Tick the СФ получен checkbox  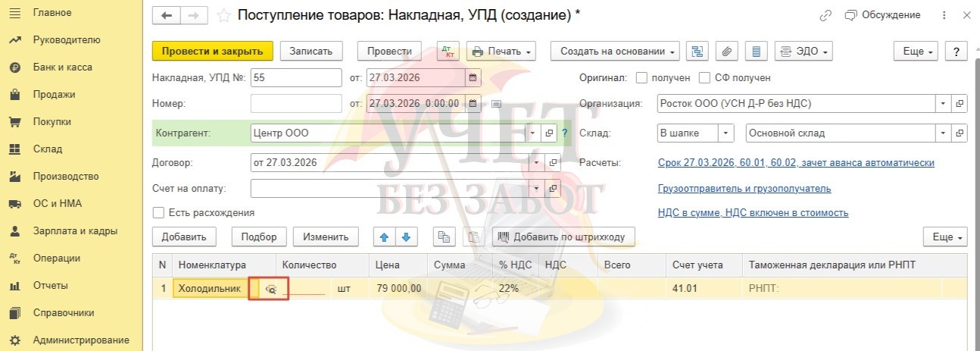(704, 77)
